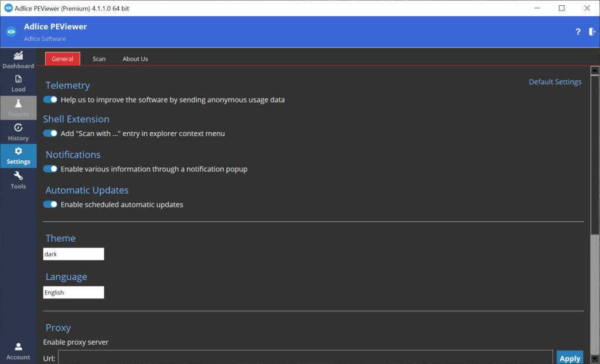Open the Results flask icon
Viewport: 600px width, 364px height.
(x=18, y=104)
